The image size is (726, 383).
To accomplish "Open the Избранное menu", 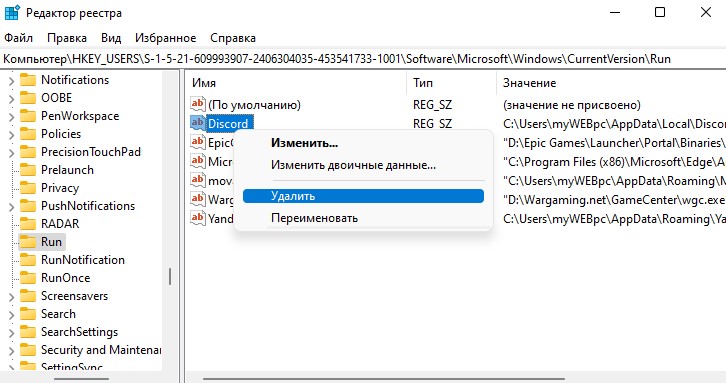I will coord(165,38).
